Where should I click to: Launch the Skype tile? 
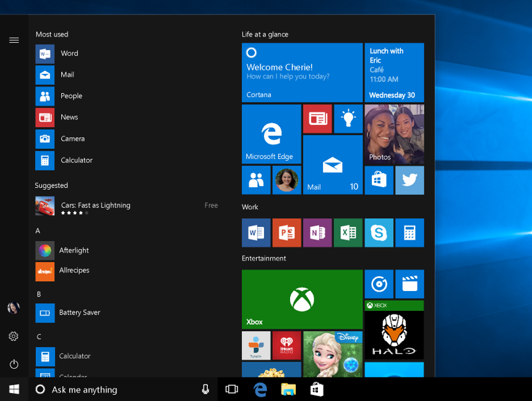[379, 233]
